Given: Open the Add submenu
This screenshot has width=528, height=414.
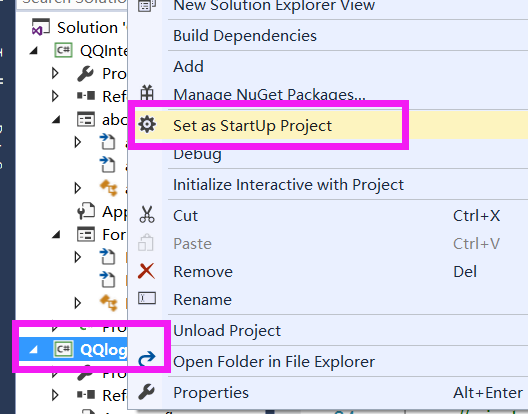Looking at the screenshot, I should coord(188,66).
